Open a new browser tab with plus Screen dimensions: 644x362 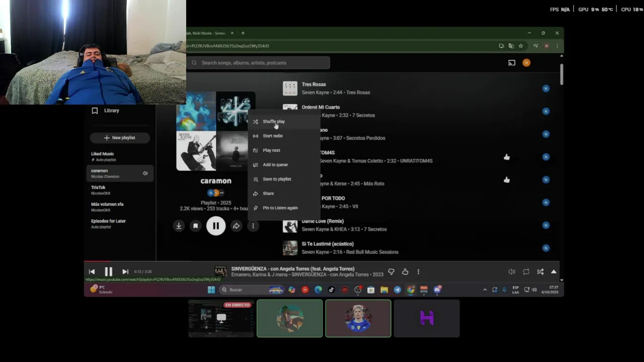tap(243, 33)
